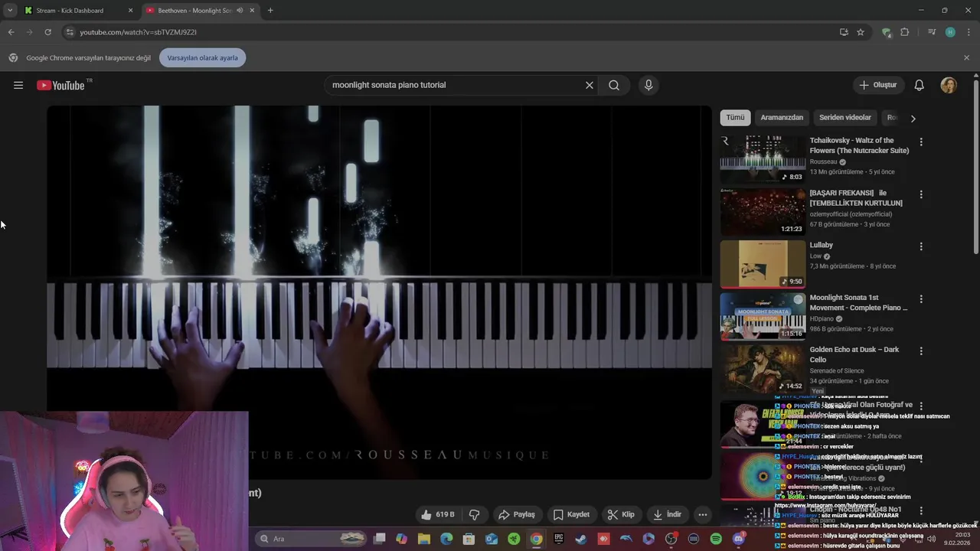Screen dimensions: 980x551
Task: Open the tab search dropdown arrow
Action: (x=10, y=11)
